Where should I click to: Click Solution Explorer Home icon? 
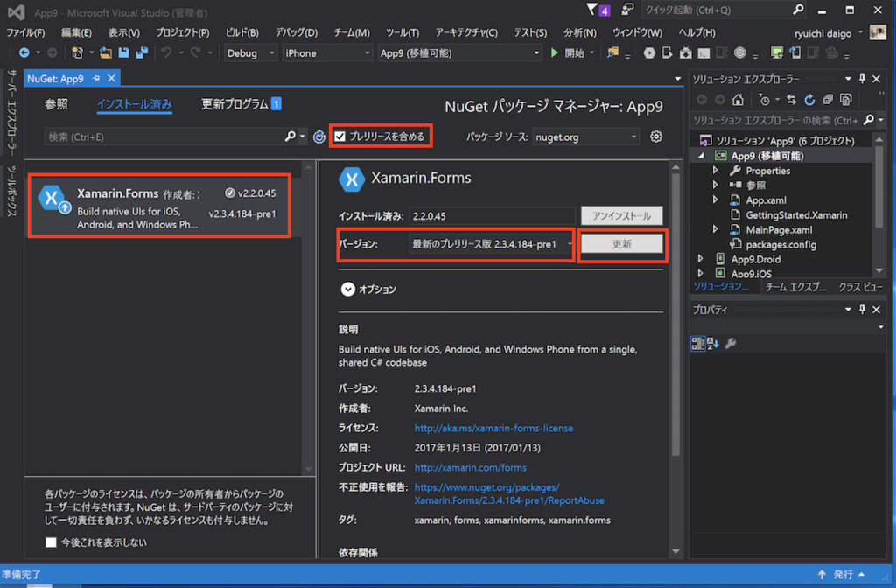[738, 100]
